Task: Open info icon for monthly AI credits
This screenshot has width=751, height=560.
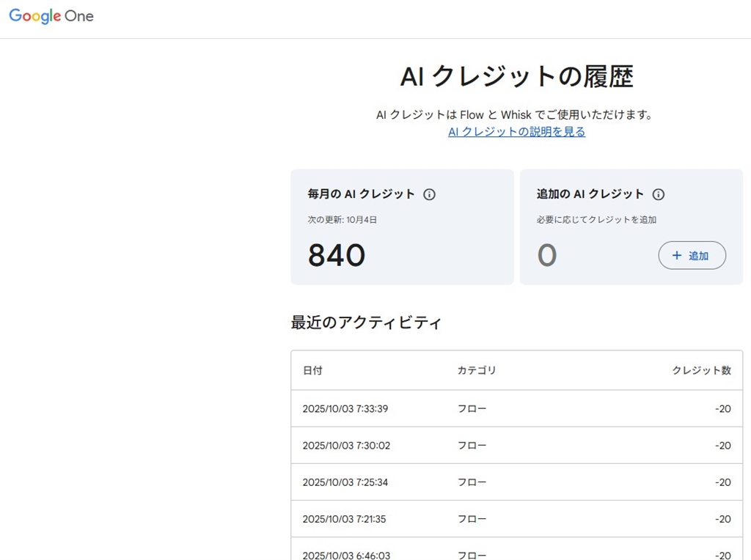Action: tap(430, 194)
